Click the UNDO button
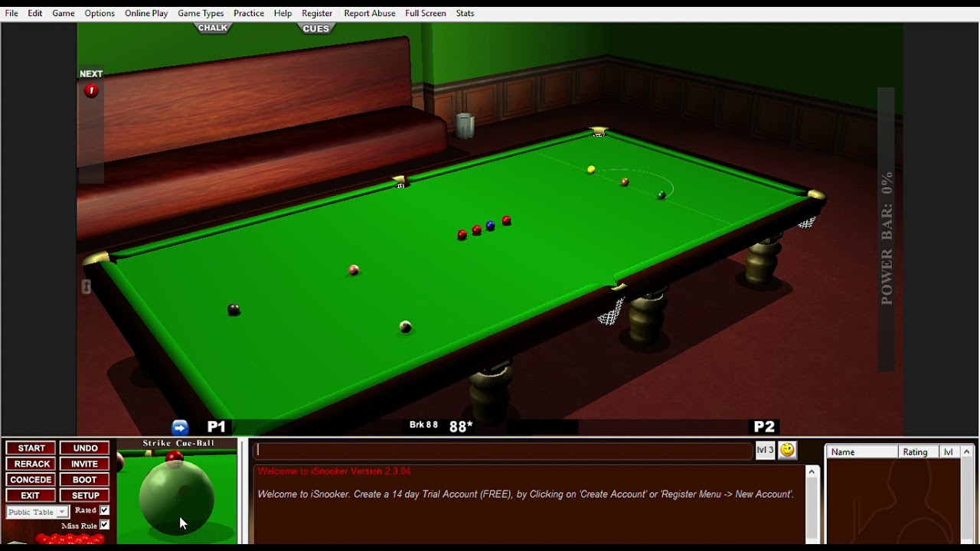The width and height of the screenshot is (980, 551). click(85, 448)
